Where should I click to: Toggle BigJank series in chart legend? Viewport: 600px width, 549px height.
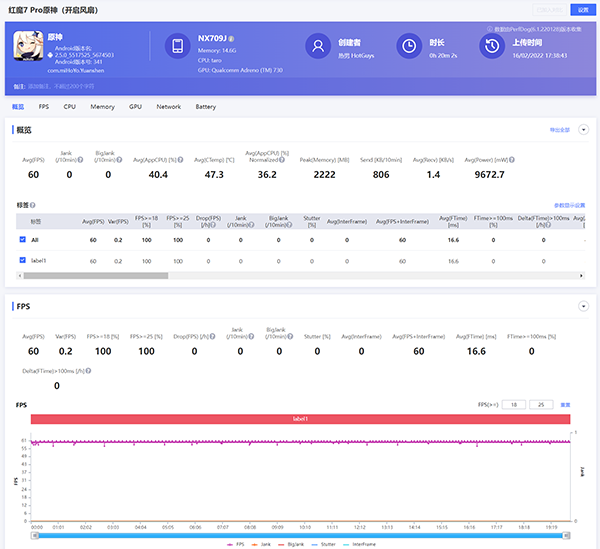click(291, 544)
